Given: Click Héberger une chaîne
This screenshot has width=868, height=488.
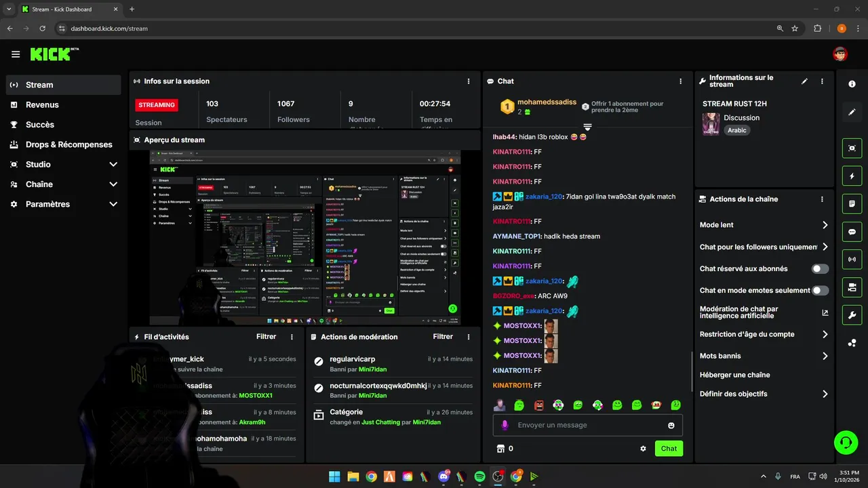Looking at the screenshot, I should [734, 375].
